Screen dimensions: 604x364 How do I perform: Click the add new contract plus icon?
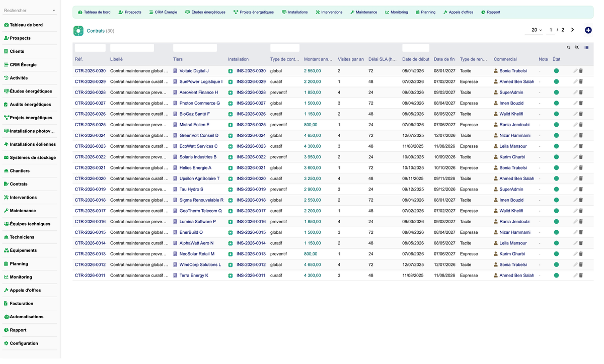pos(588,30)
